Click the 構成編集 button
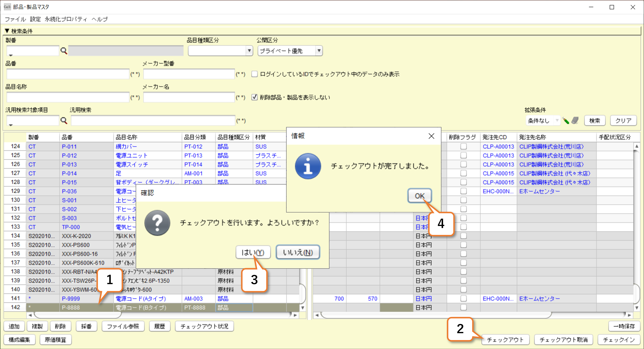Screen dimensions: 644x349 [x=19, y=339]
